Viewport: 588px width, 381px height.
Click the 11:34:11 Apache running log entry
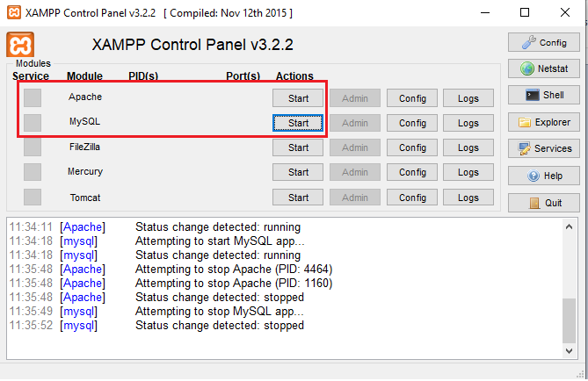pos(155,227)
